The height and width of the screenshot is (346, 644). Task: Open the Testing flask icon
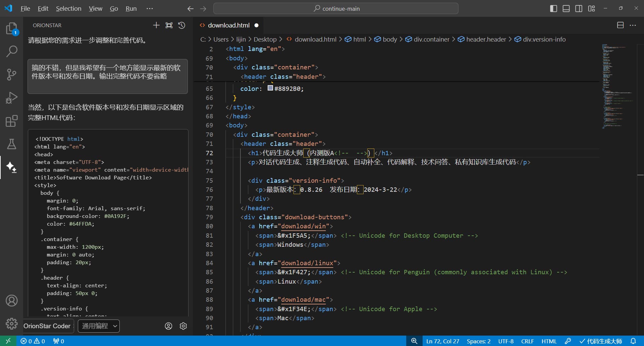point(12,144)
